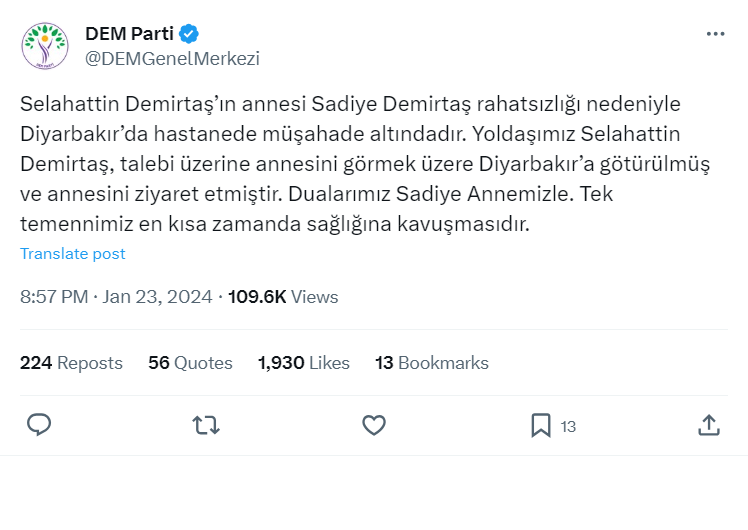Click the Translate post link

click(73, 254)
